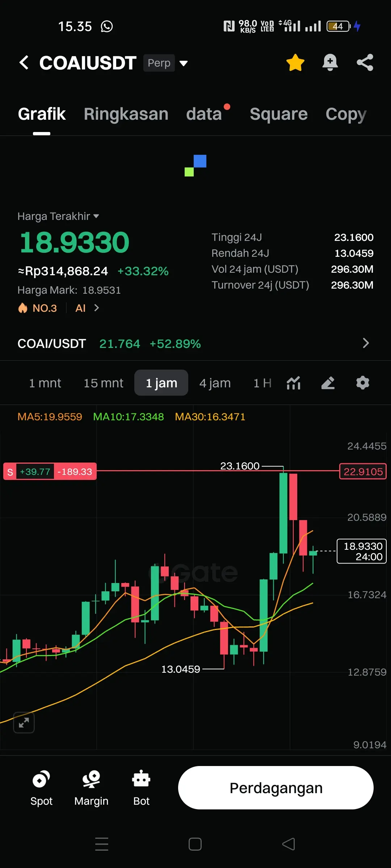
Task: Tap the -189.33 position size value
Action: click(x=75, y=472)
